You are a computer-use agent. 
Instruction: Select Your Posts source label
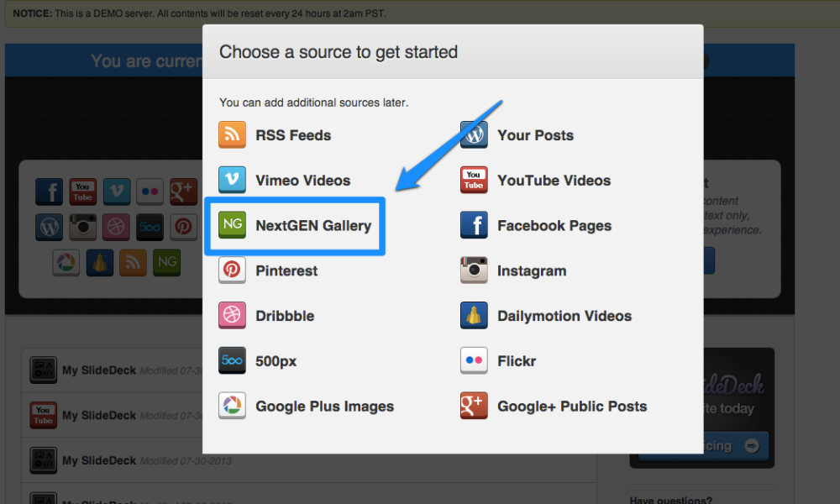click(535, 135)
